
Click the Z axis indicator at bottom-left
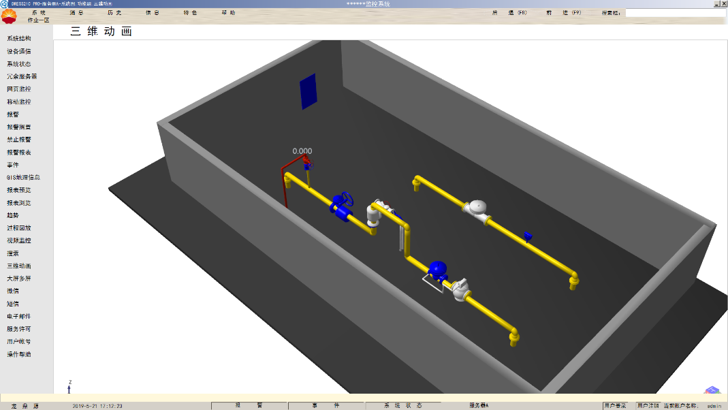(69, 385)
